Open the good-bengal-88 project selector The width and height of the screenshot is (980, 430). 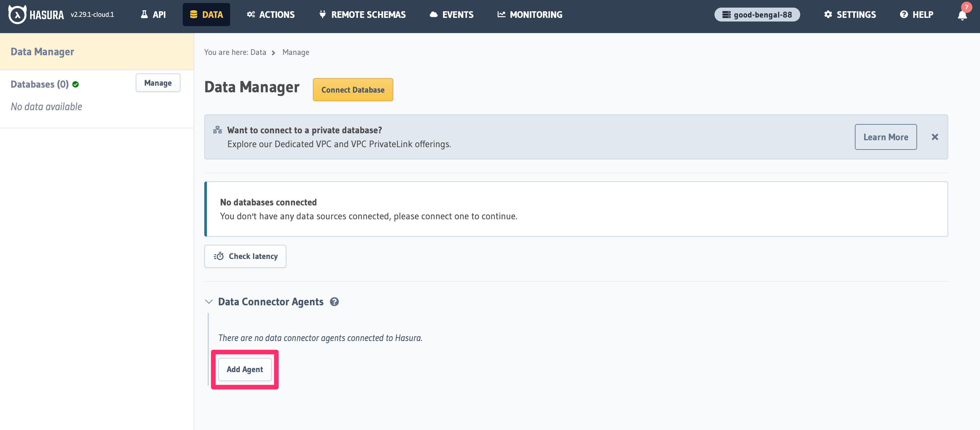757,15
